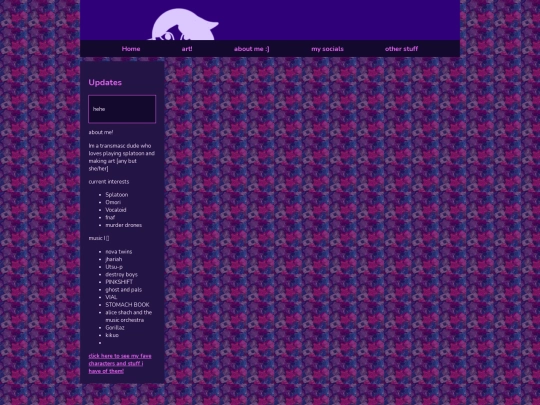Image resolution: width=540 pixels, height=405 pixels.
Task: Visit the my socials link
Action: click(328, 49)
